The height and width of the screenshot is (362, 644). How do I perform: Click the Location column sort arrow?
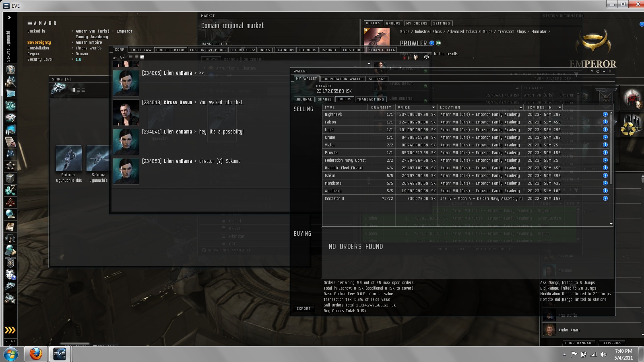[520, 107]
